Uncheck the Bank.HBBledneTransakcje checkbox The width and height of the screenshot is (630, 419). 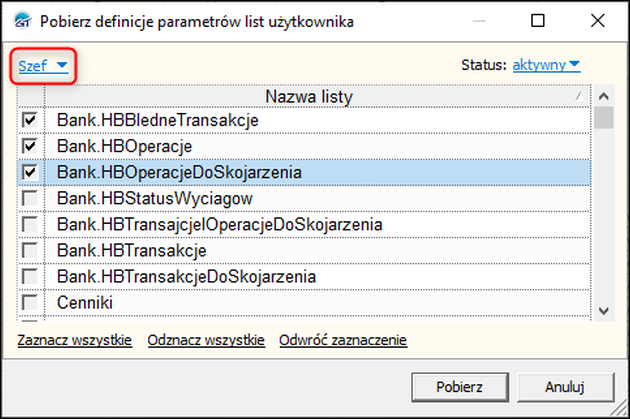point(30,120)
